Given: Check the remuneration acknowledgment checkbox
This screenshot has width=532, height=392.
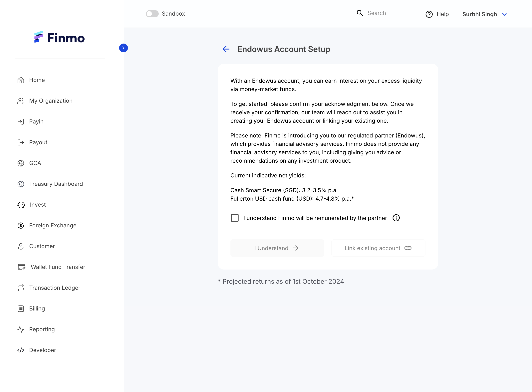Looking at the screenshot, I should (235, 218).
